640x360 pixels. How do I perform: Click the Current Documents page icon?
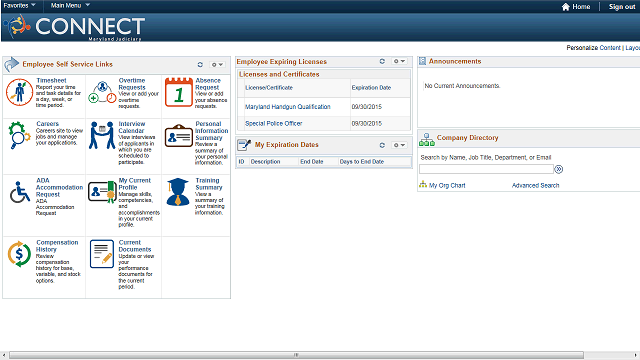[102, 254]
